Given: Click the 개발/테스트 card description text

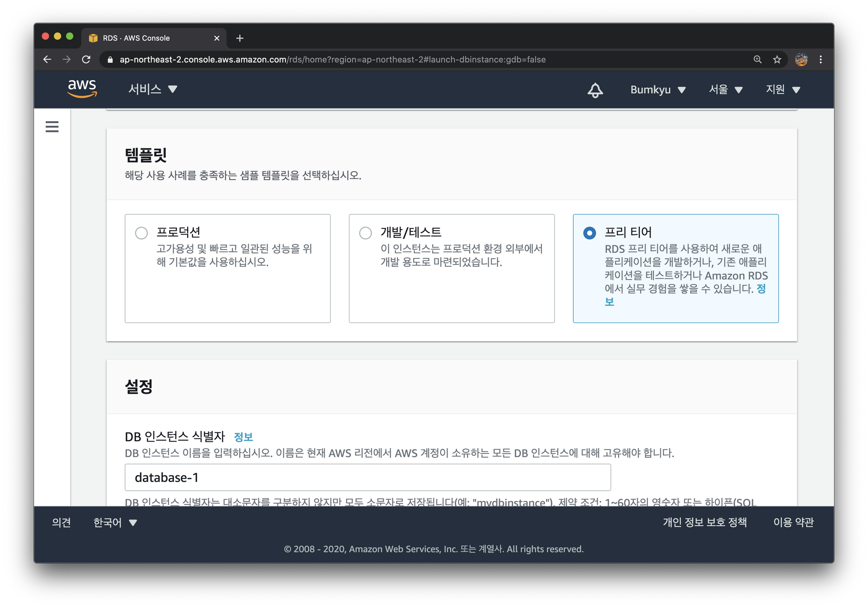Looking at the screenshot, I should click(x=462, y=255).
